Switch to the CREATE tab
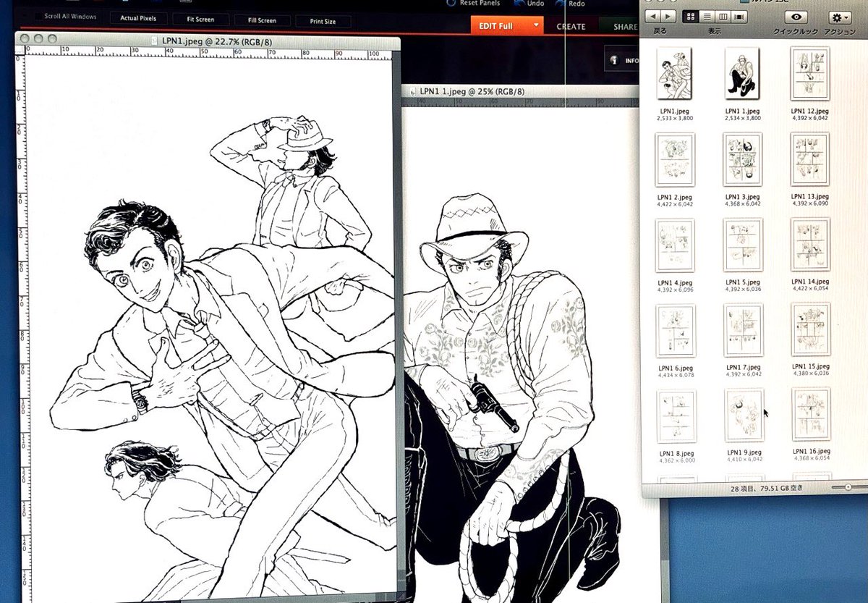This screenshot has width=868, height=603. [x=571, y=27]
